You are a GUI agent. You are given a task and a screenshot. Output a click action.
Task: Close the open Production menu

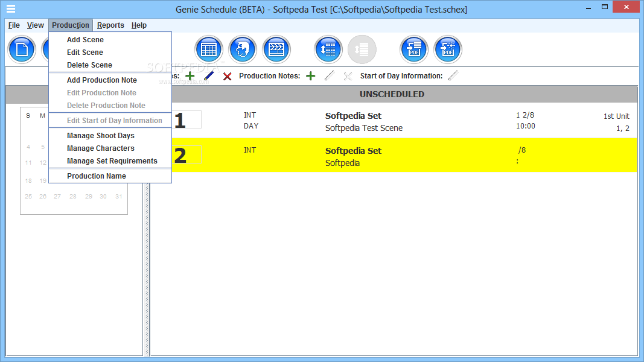[70, 25]
